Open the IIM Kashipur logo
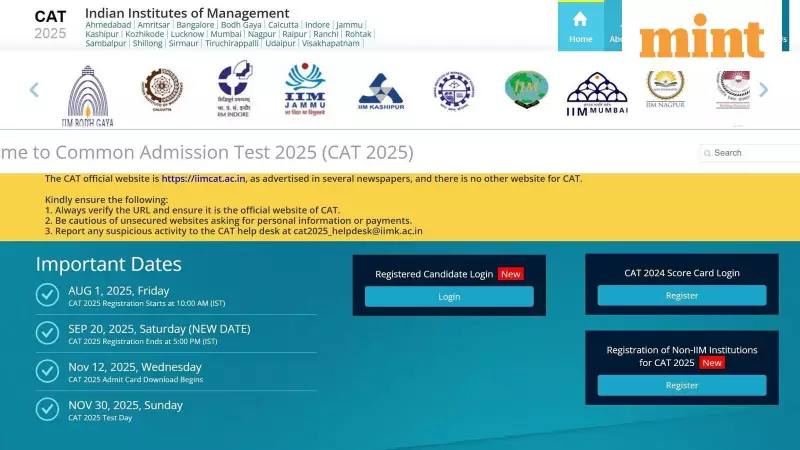The width and height of the screenshot is (800, 450). tap(381, 92)
